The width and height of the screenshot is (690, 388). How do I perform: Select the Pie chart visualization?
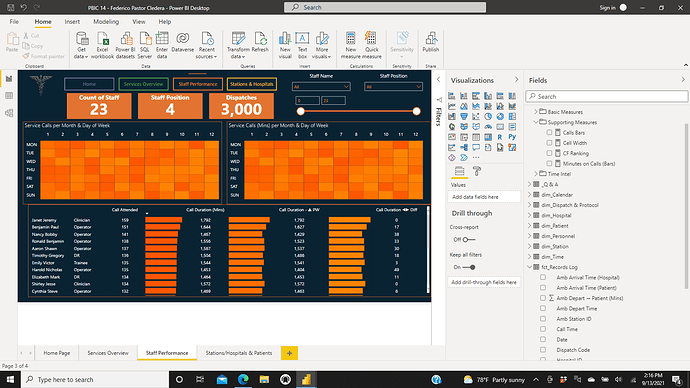point(488,116)
